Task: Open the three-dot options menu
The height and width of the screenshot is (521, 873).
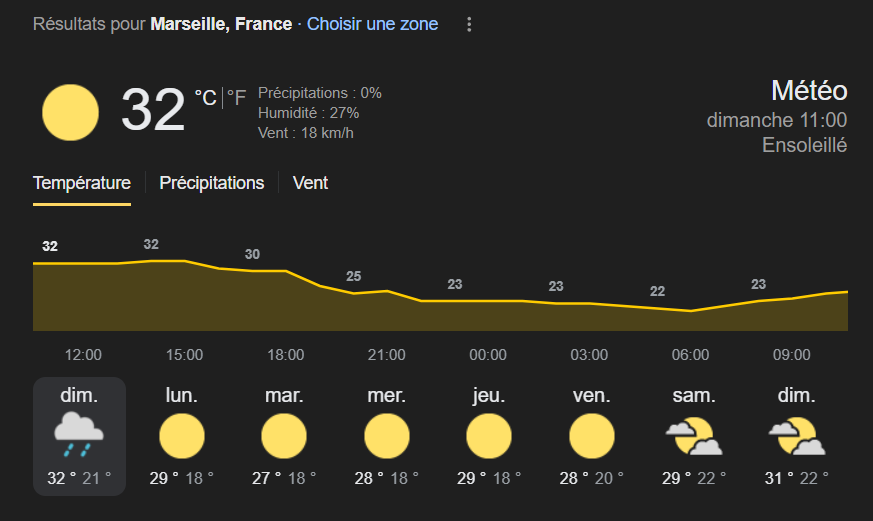Action: pos(469,24)
